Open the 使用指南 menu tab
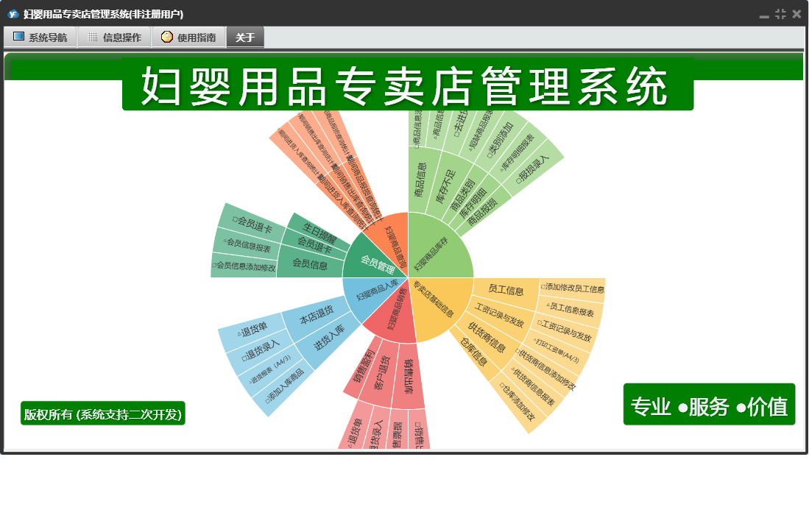This screenshot has height=532, width=809. (189, 37)
